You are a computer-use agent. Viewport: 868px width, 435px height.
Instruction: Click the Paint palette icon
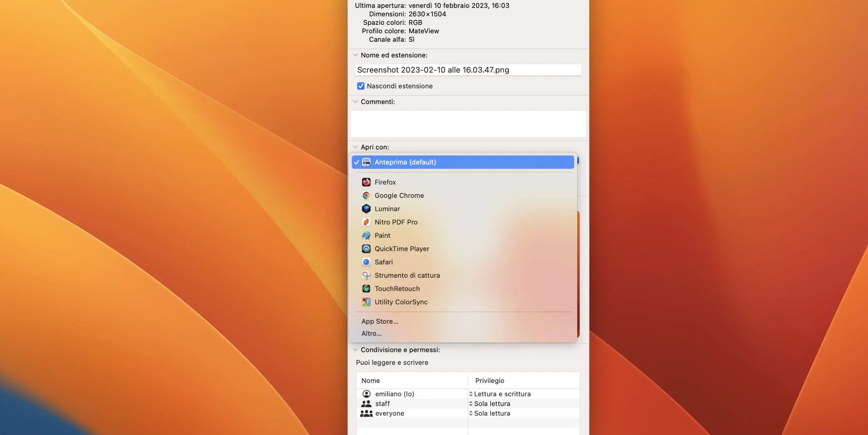366,235
